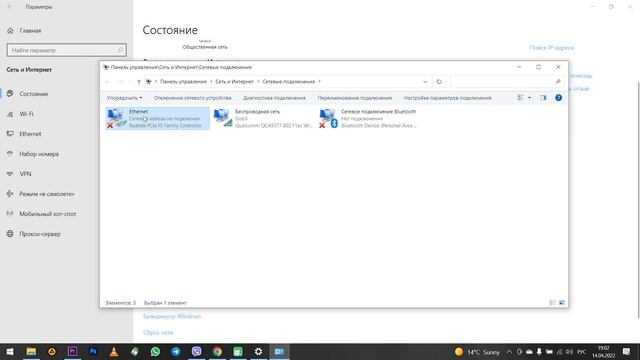
Task: Click the volume icon in system tray
Action: tap(569, 352)
